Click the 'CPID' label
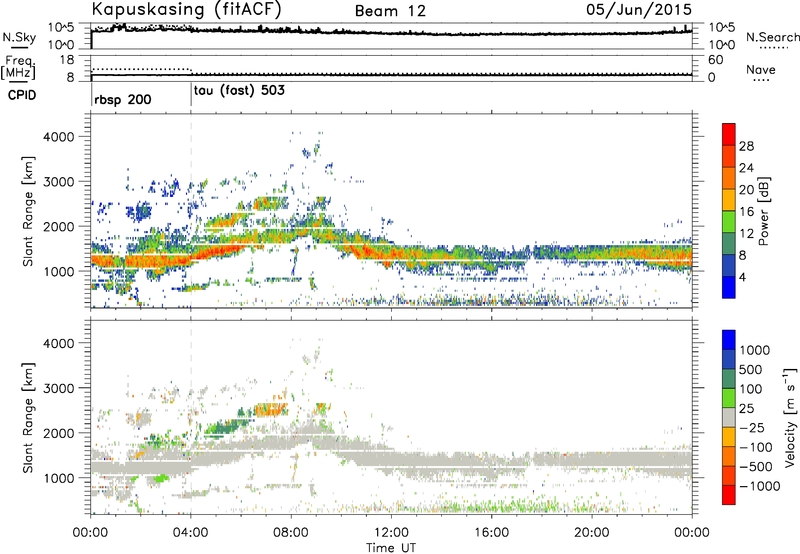 tap(22, 95)
